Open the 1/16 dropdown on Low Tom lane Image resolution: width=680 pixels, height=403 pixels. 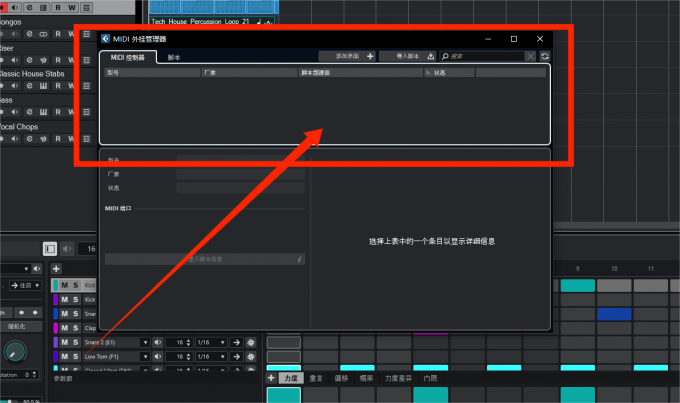(x=211, y=357)
